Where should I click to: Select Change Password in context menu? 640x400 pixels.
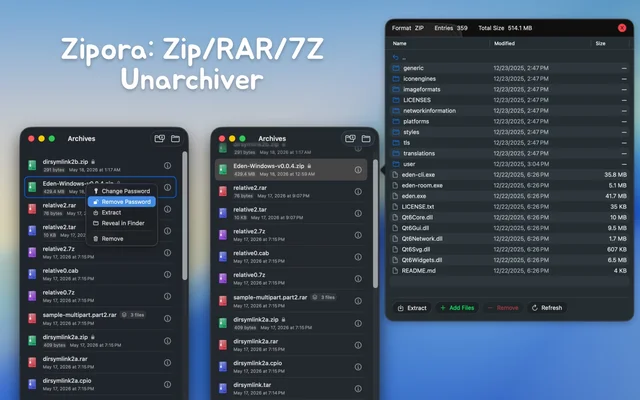click(122, 191)
